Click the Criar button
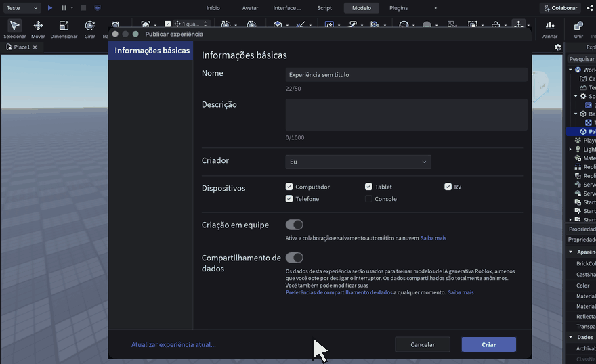This screenshot has height=364, width=596. [489, 344]
